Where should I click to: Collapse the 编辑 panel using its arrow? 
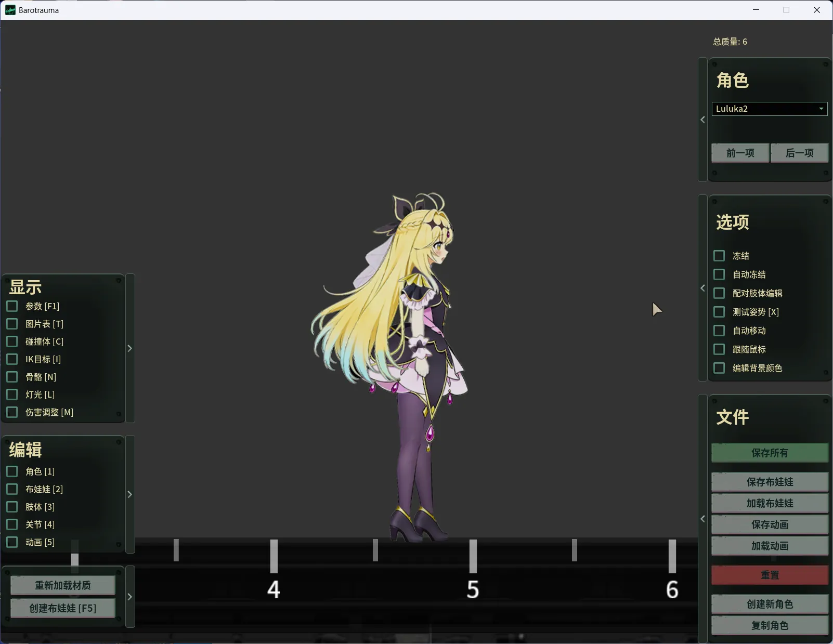coord(130,494)
